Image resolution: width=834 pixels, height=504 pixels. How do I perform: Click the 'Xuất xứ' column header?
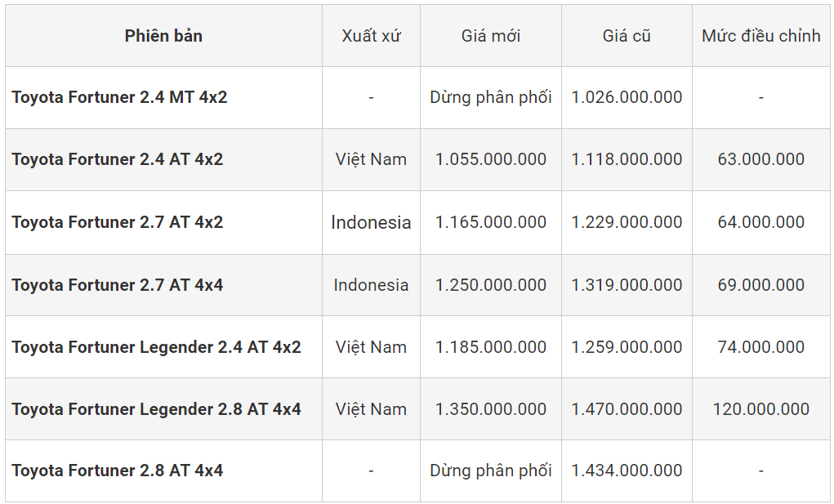371,36
